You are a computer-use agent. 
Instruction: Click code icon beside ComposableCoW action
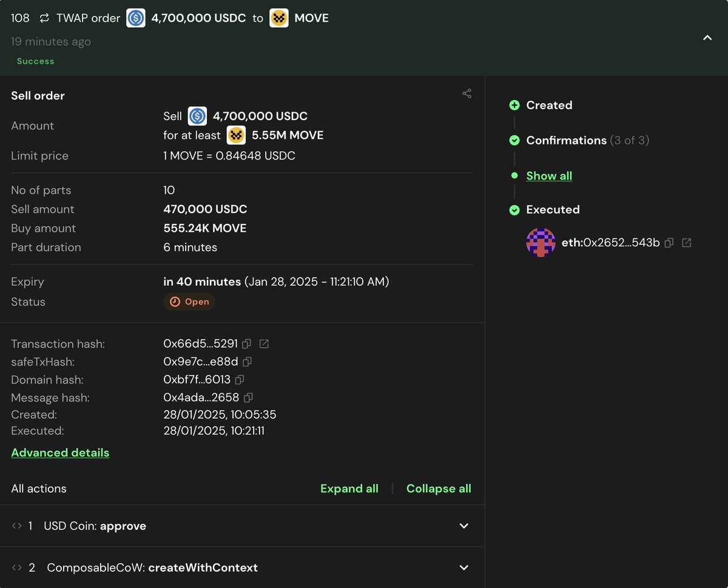coord(17,568)
